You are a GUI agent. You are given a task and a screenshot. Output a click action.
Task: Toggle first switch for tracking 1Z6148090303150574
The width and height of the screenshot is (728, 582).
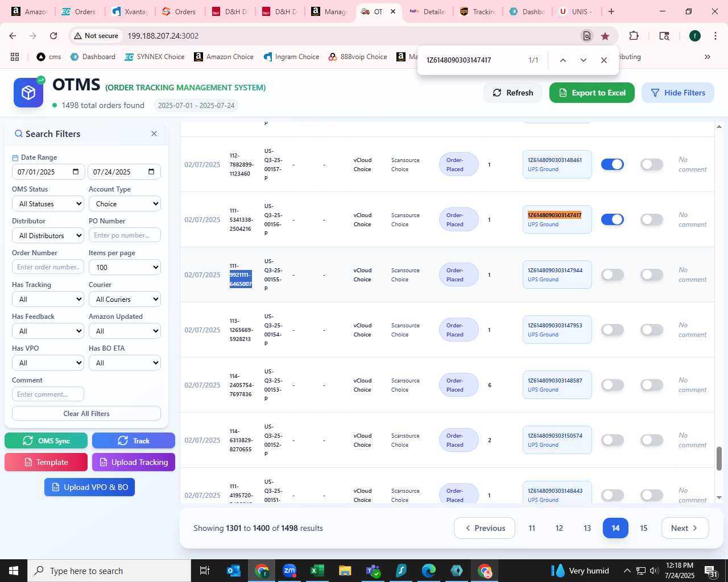pyautogui.click(x=613, y=440)
